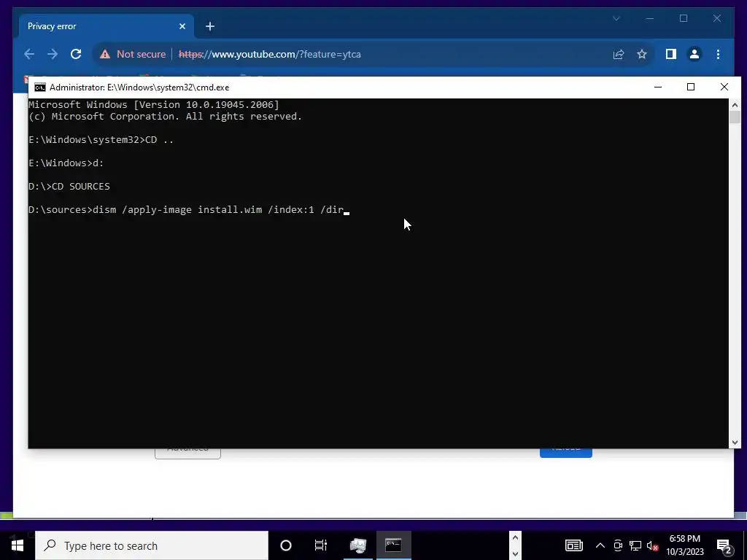Click the Not secure warning badge

pyautogui.click(x=133, y=54)
